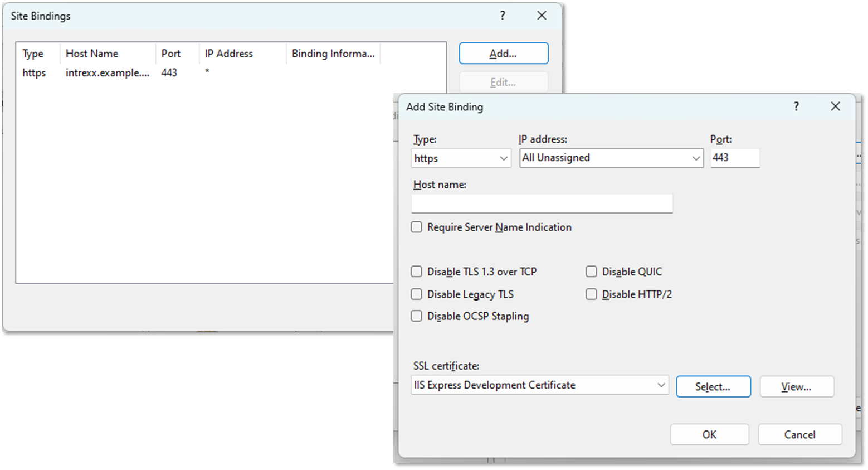
Task: Expand the IP address All Unassigned dropdown
Action: 611,158
